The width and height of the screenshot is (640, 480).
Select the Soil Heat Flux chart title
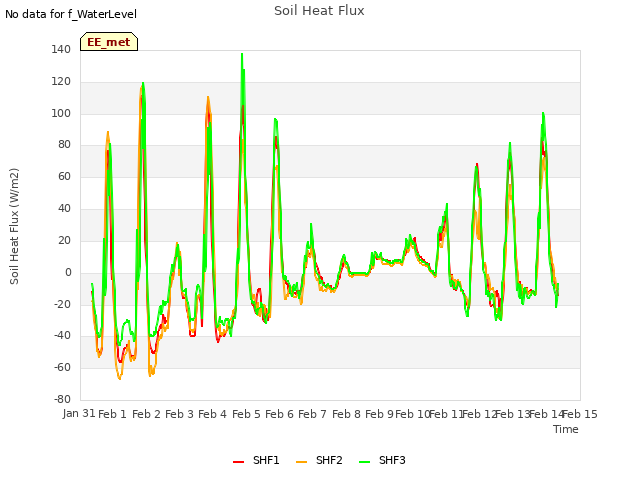(x=319, y=11)
